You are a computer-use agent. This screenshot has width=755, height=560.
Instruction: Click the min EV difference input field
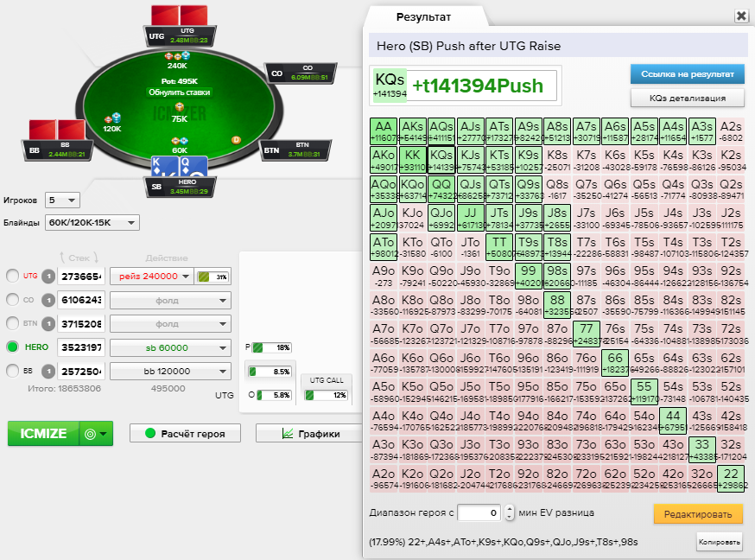pos(479,512)
